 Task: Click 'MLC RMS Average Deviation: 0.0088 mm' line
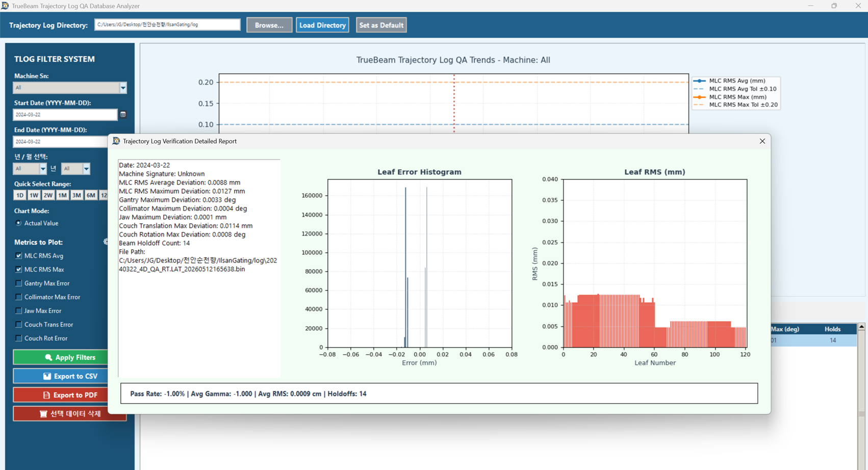click(x=180, y=182)
